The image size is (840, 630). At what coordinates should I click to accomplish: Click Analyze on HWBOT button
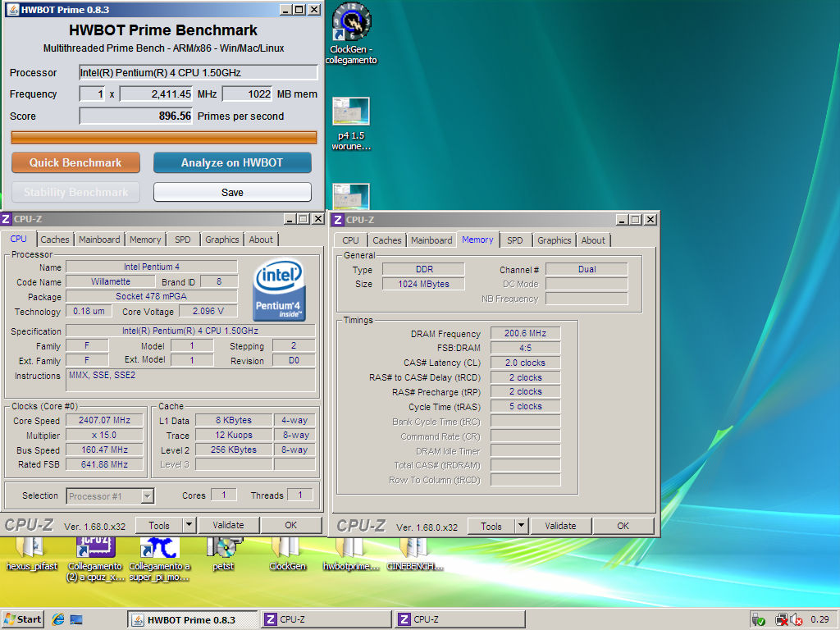point(232,163)
